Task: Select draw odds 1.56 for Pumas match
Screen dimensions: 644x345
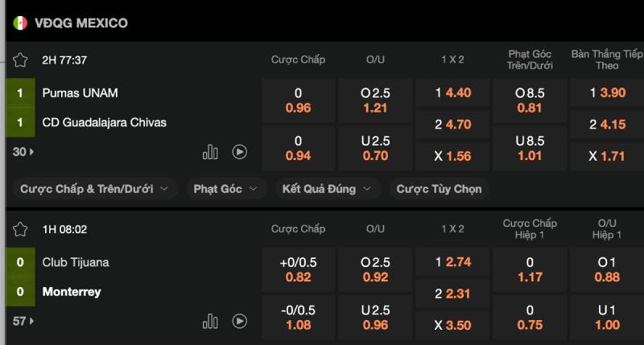Action: (453, 156)
